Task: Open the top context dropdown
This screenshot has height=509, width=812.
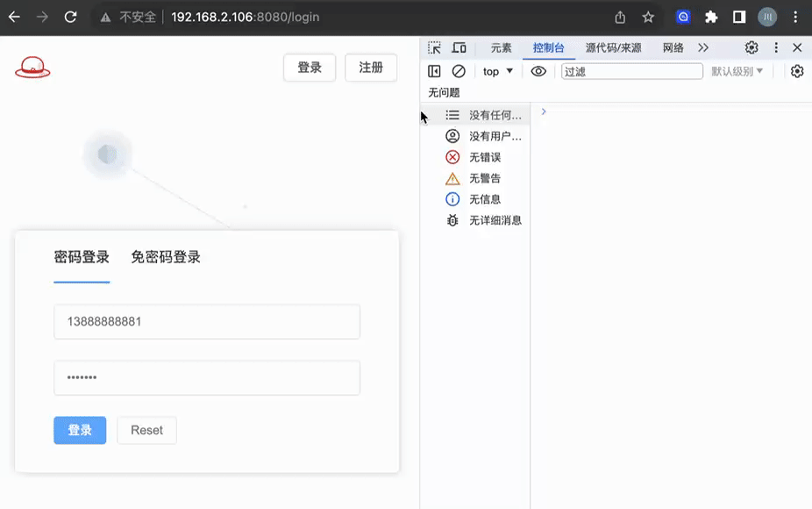Action: click(x=497, y=71)
